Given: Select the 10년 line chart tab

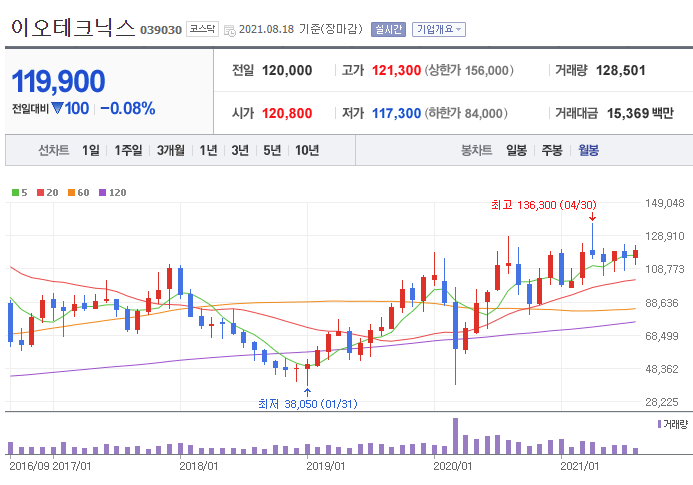Looking at the screenshot, I should 307,150.
